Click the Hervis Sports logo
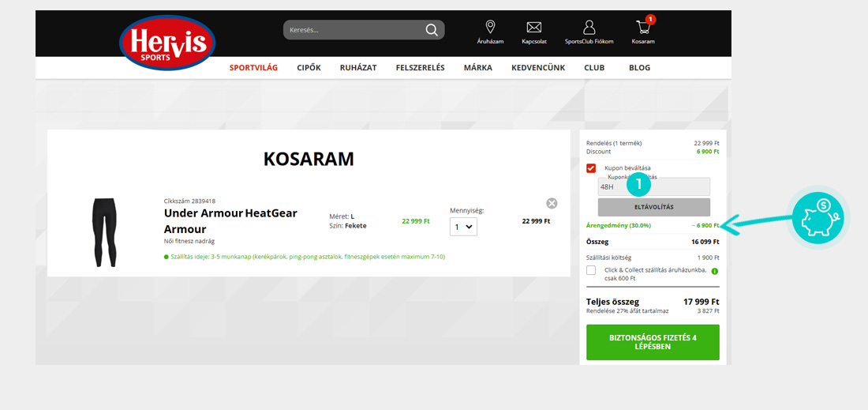 tap(167, 43)
